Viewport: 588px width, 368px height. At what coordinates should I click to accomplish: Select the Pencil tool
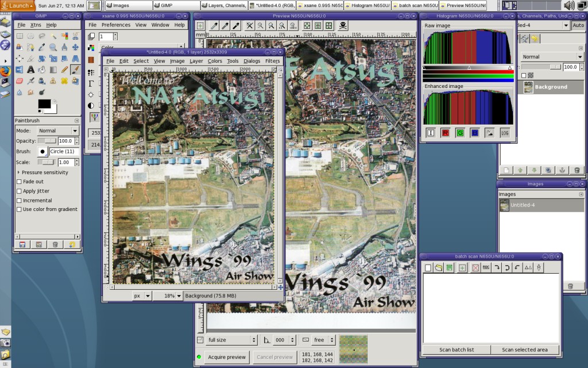point(64,70)
